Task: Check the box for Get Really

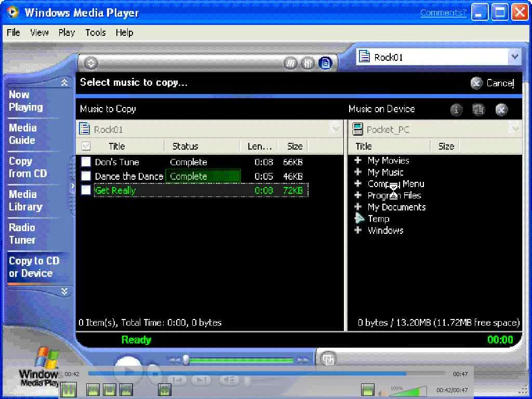Action: [x=86, y=190]
